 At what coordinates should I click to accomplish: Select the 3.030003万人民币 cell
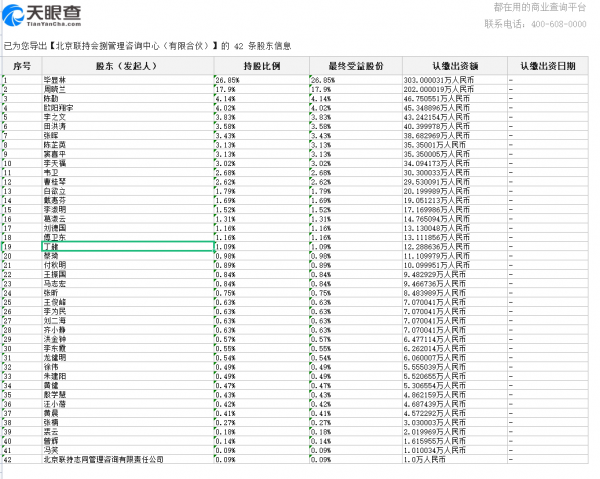click(x=455, y=422)
